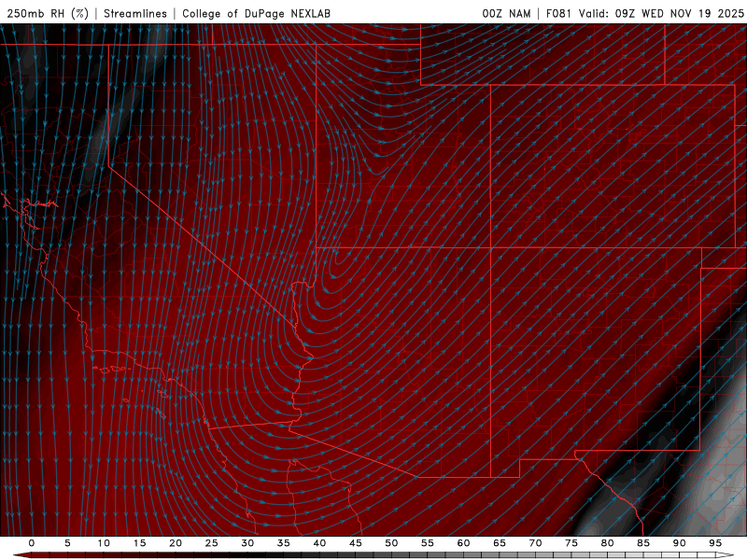This screenshot has height=560, width=747.
Task: Click the colorbar value label "65"
Action: click(499, 543)
